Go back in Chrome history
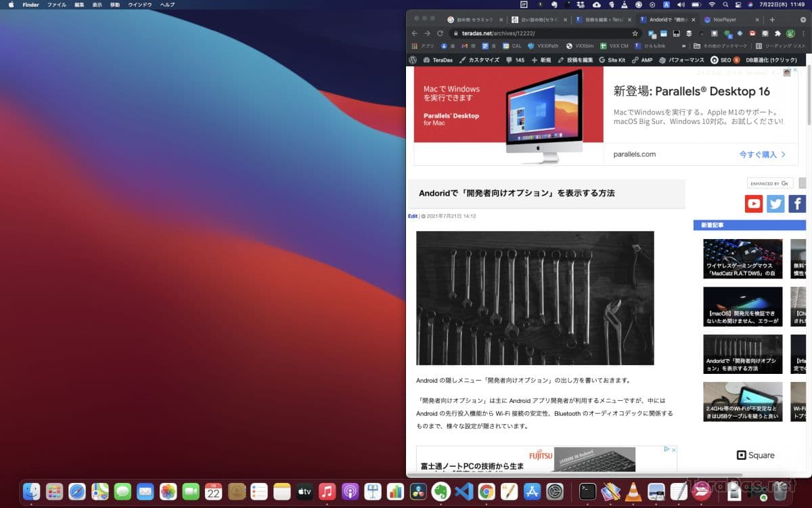The image size is (812, 508). pos(415,33)
